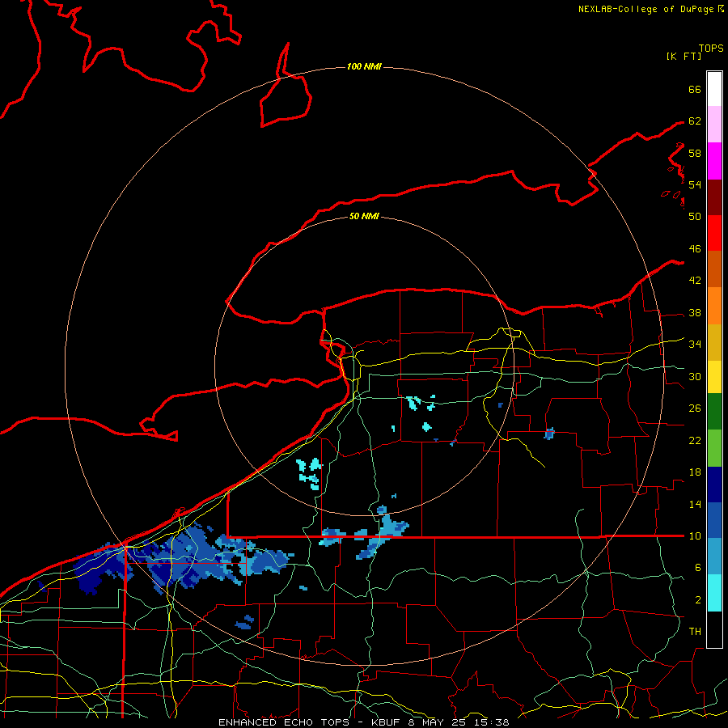Viewport: 728px width, 728px height.
Task: Click the '15:38' timestamp
Action: (493, 722)
